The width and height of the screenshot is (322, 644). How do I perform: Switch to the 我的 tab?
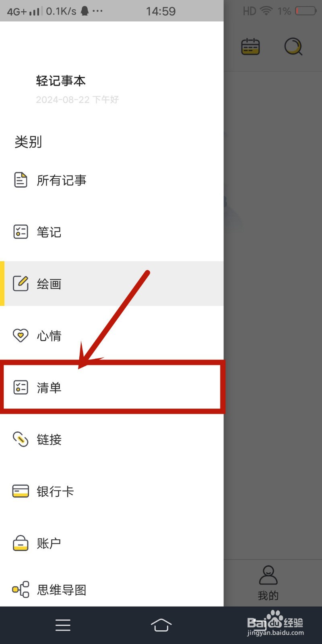click(x=268, y=583)
